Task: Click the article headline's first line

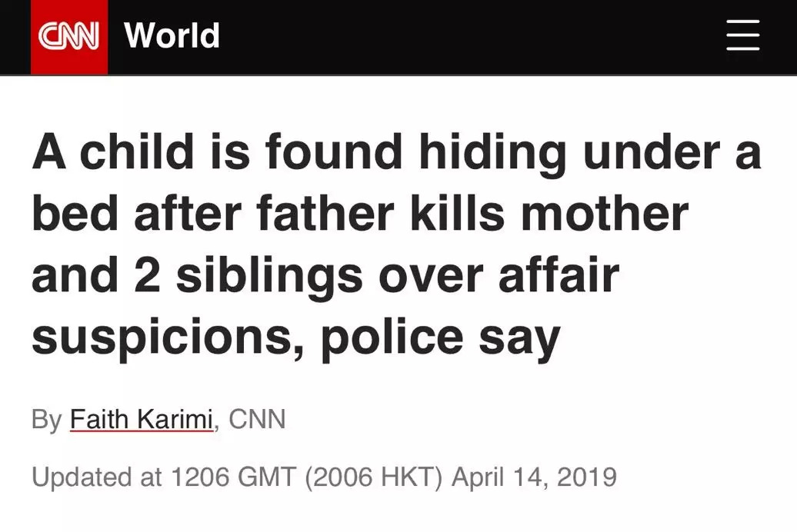Action: click(396, 151)
